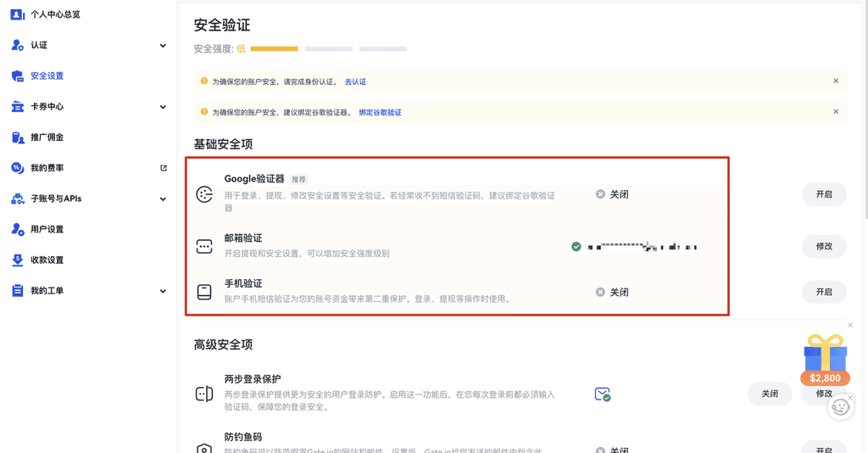Click the Google Authenticator icon
Screen dimensions: 868x453
tap(204, 194)
